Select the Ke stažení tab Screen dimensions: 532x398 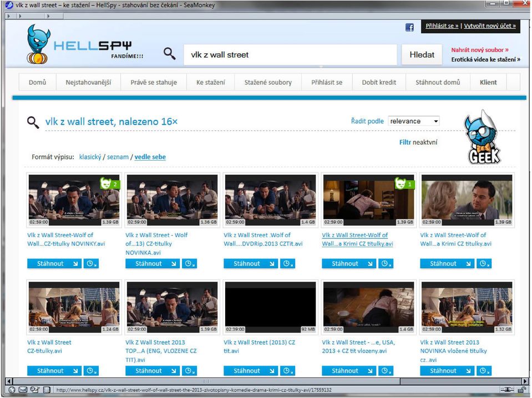(x=211, y=82)
